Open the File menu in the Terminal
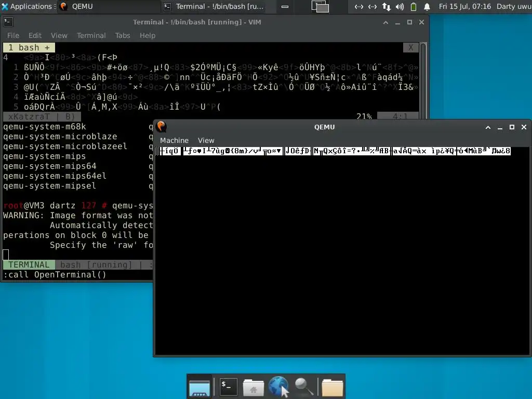The image size is (532, 399). coord(13,35)
